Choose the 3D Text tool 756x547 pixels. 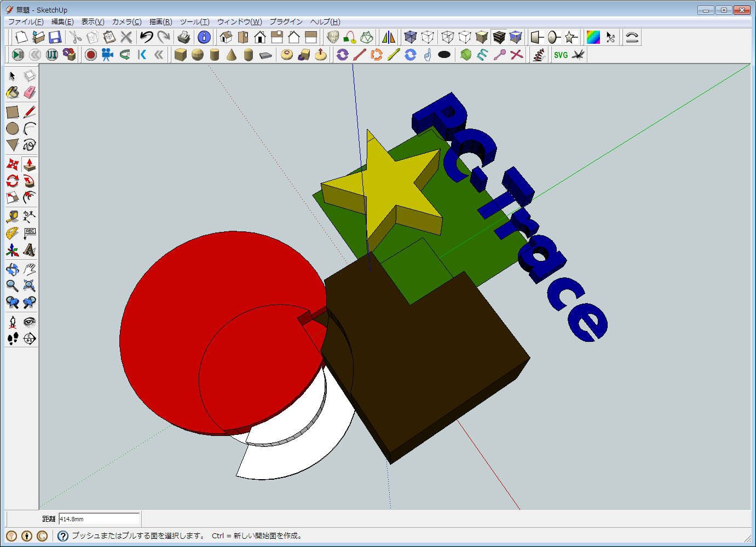(30, 250)
